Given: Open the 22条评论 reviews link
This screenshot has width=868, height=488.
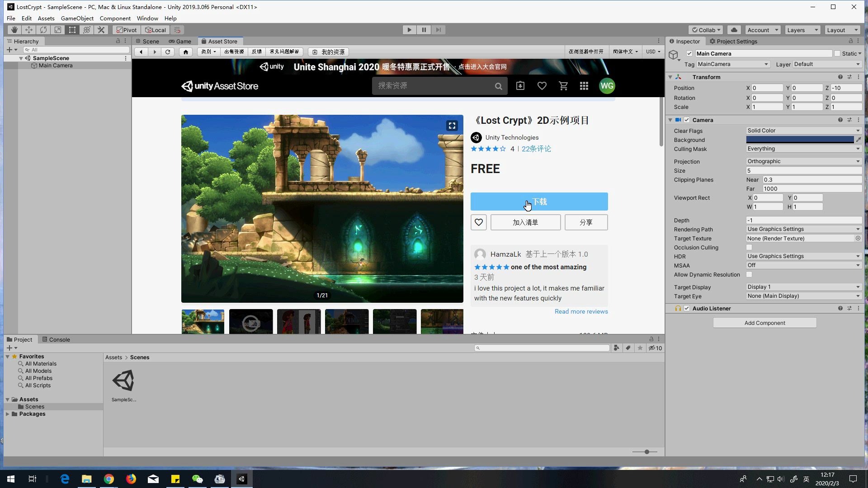Looking at the screenshot, I should pos(536,149).
